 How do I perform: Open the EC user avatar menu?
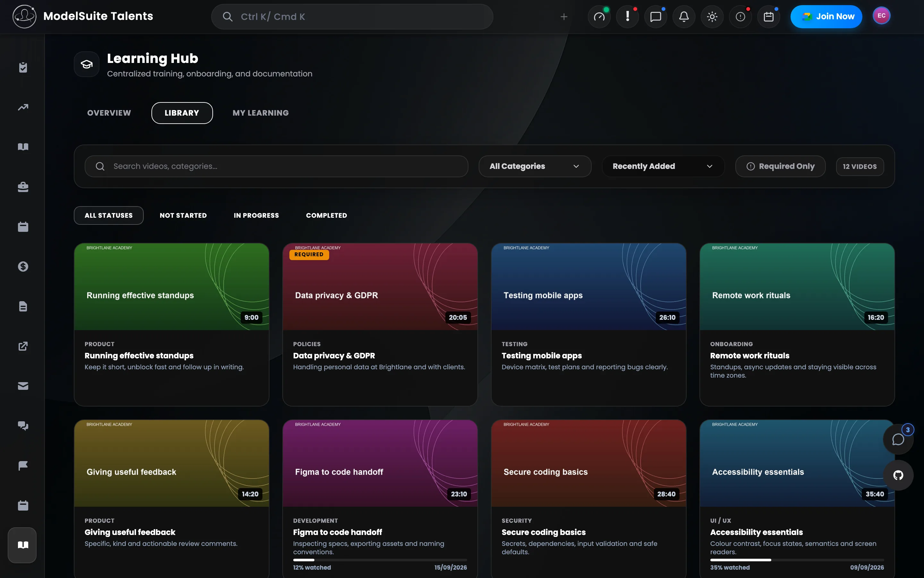[881, 16]
